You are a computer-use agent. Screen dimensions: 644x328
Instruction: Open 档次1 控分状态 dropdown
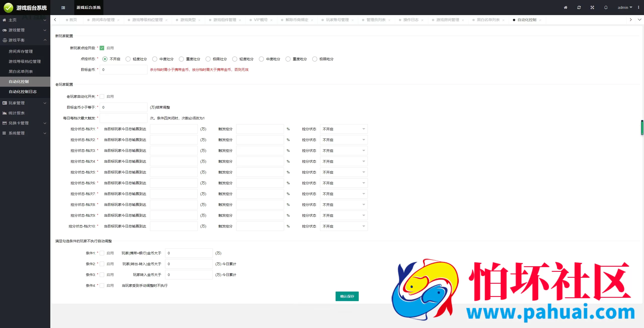[x=344, y=129]
